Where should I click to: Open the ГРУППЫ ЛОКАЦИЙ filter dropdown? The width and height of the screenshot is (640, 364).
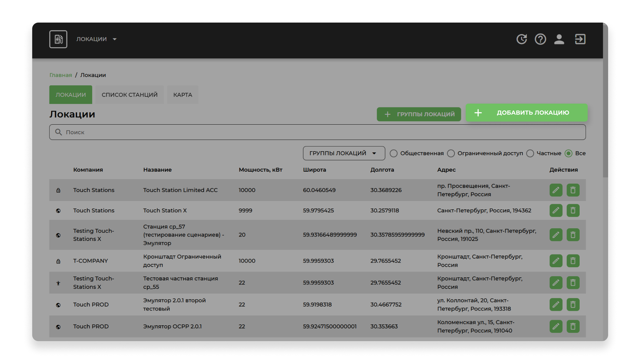coord(344,153)
